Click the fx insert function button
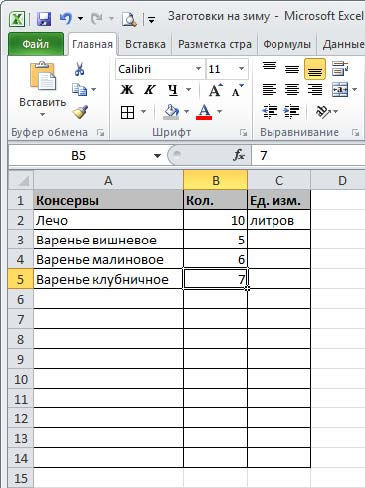This screenshot has width=365, height=488. (x=239, y=155)
